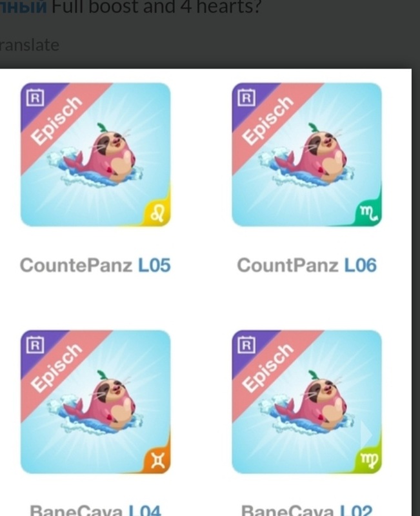Image resolution: width=420 pixels, height=516 pixels.
Task: Click the CountPanz L06 name label
Action: 306,265
